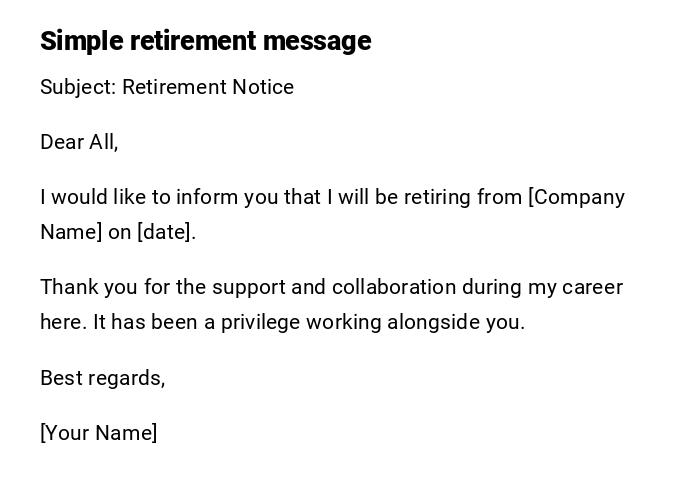700x495 pixels.
Task: Click the '[Company' placeholder word
Action: tap(577, 197)
